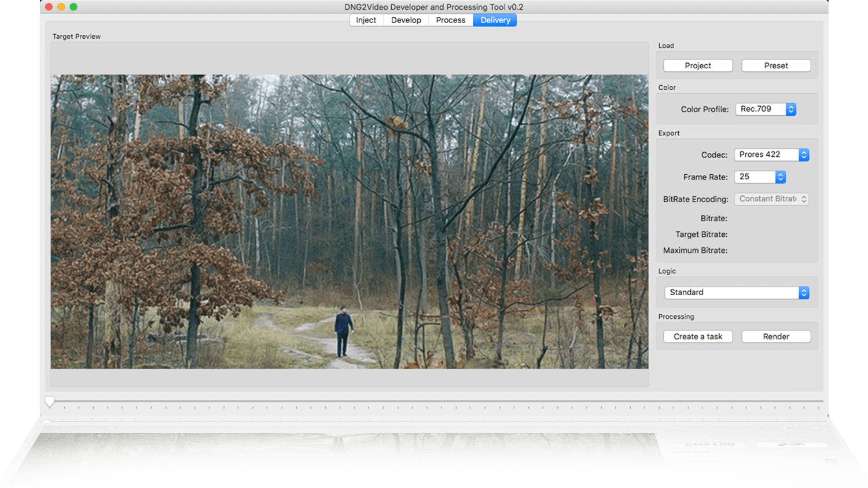Image resolution: width=868 pixels, height=488 pixels.
Task: Start rendering with the Render button
Action: (x=775, y=337)
